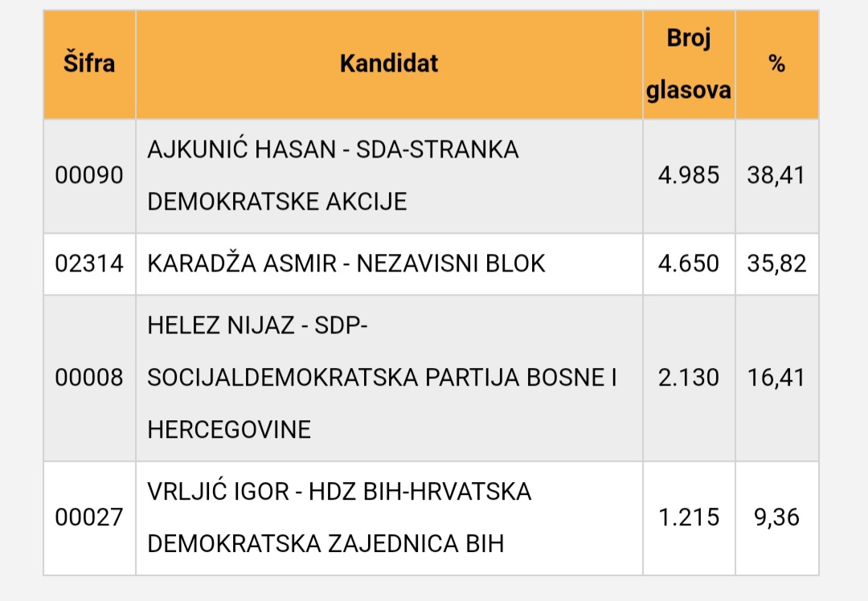
Task: Click the Kandidat column header
Action: [389, 64]
